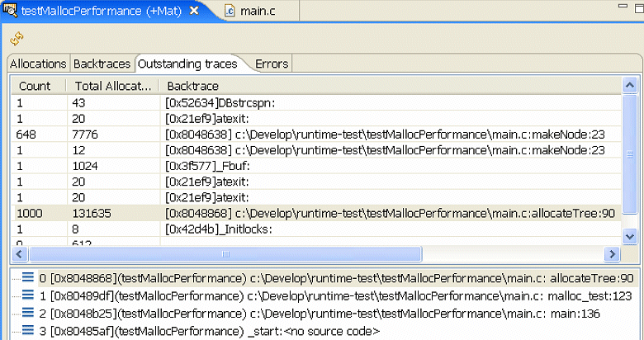Select the Errors tab
644x340 pixels.
[272, 64]
